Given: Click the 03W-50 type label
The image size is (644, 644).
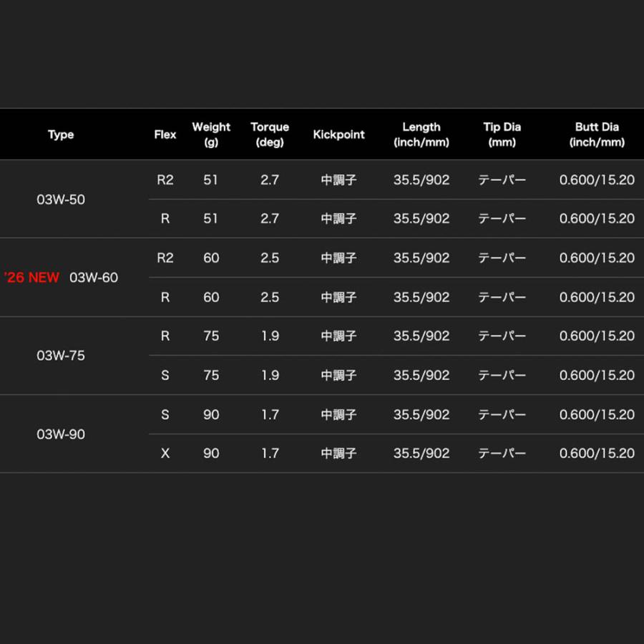Looking at the screenshot, I should 61,200.
